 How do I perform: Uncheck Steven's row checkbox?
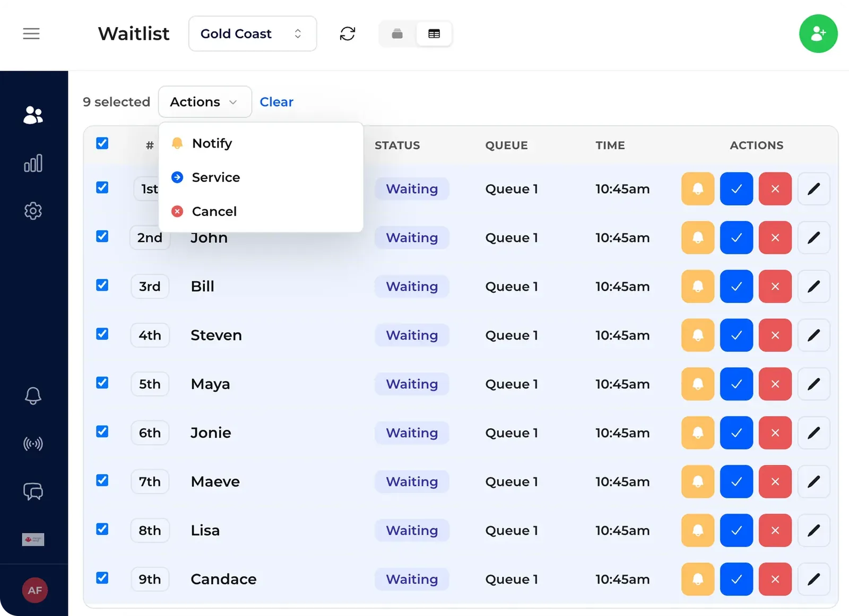[102, 334]
